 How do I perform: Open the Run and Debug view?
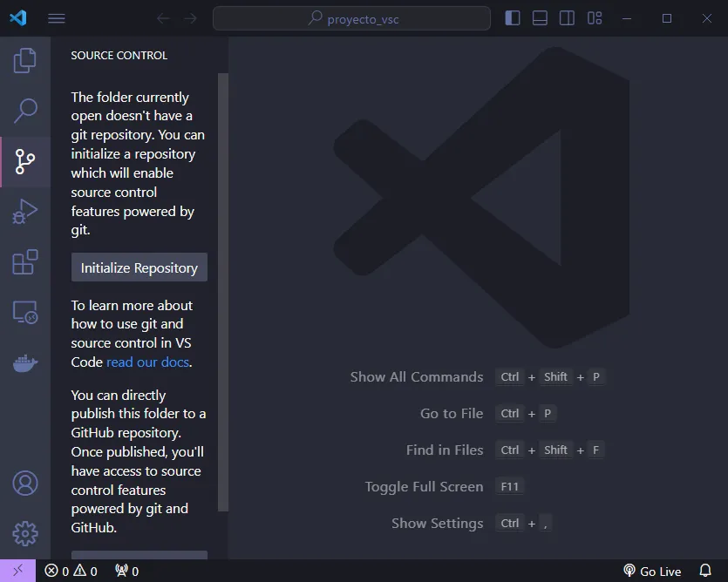[25, 212]
